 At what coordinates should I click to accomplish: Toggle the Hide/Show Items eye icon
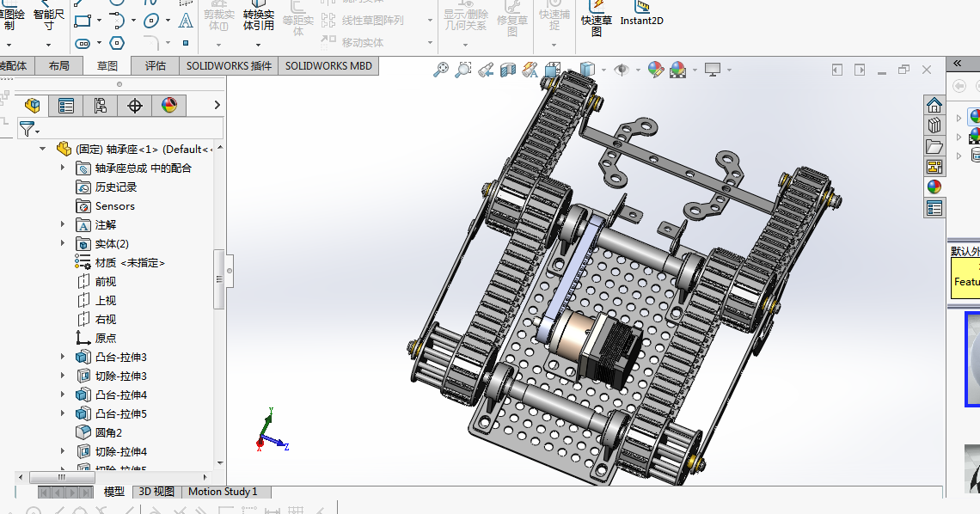tap(622, 70)
